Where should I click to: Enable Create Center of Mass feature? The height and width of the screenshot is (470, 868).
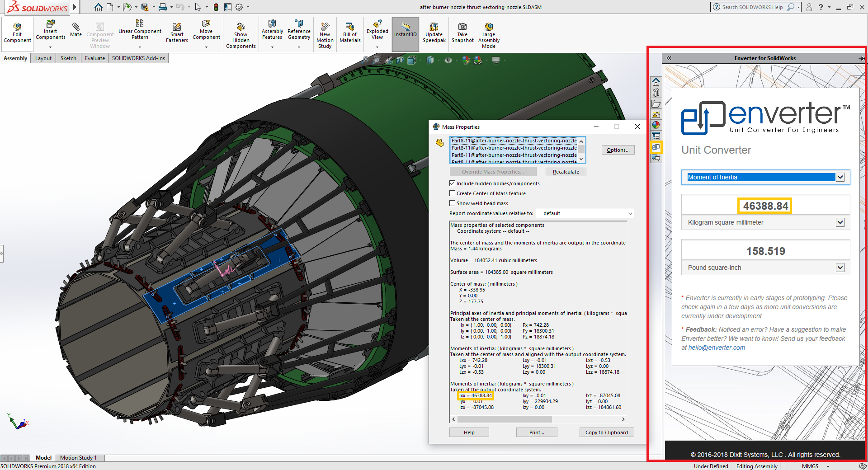pyautogui.click(x=452, y=193)
